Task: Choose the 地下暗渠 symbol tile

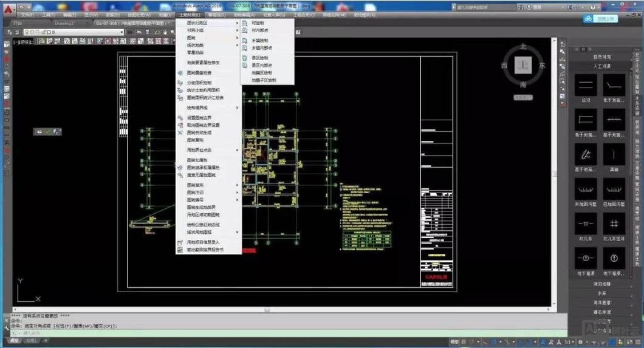Action: 586,259
